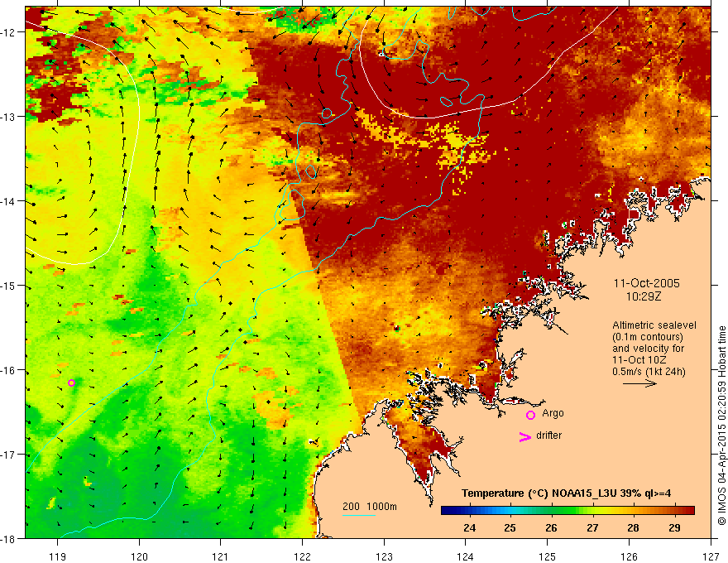This screenshot has height=563, width=728.
Task: Click the '200 1000m' depth contour label
Action: point(370,507)
